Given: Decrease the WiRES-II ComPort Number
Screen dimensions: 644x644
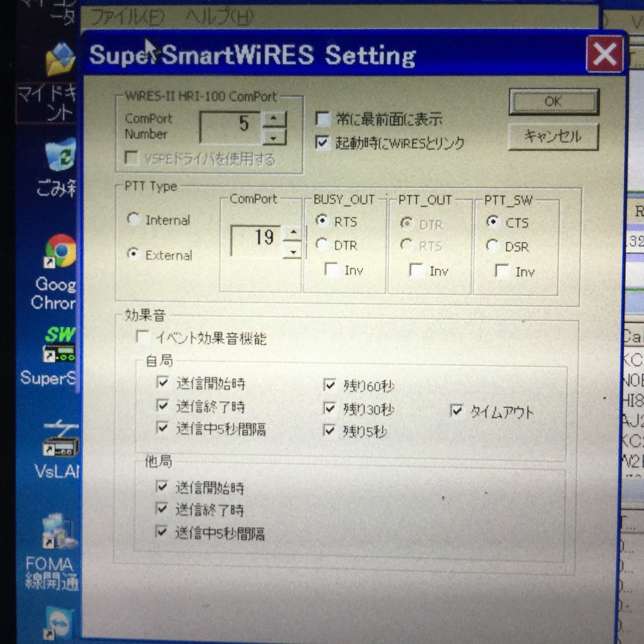Looking at the screenshot, I should 274,136.
